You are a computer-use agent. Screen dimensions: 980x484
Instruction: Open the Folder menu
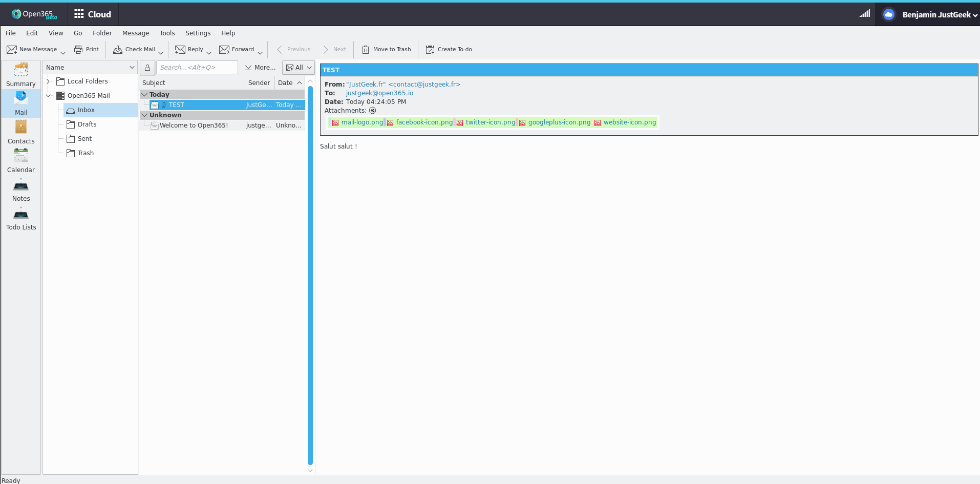pos(102,33)
